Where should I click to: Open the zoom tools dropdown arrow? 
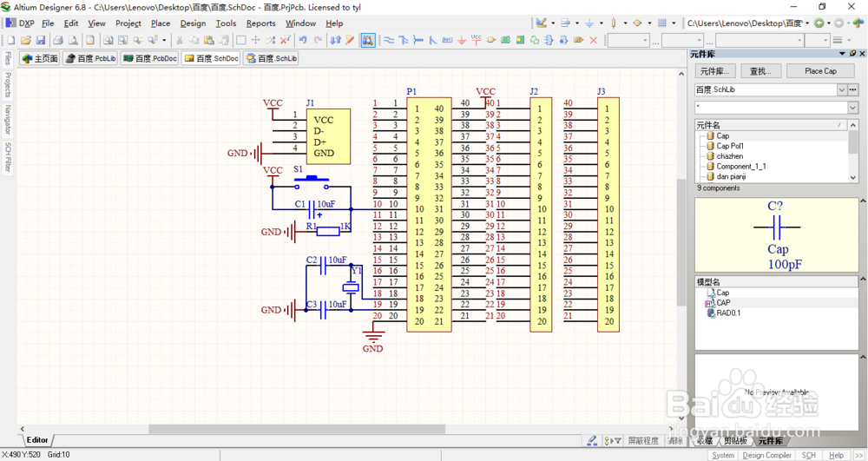[x=164, y=40]
